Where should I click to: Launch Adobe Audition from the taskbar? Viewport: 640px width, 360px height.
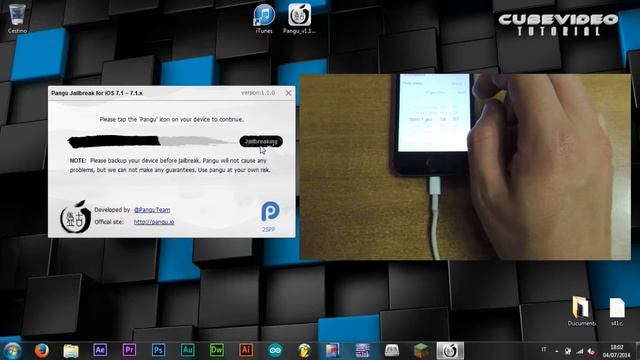click(187, 350)
